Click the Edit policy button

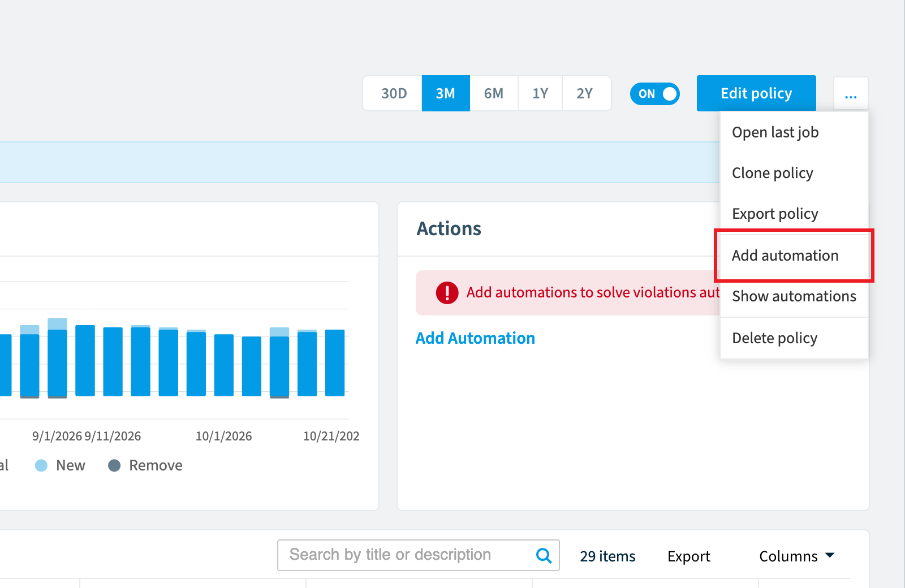[756, 93]
